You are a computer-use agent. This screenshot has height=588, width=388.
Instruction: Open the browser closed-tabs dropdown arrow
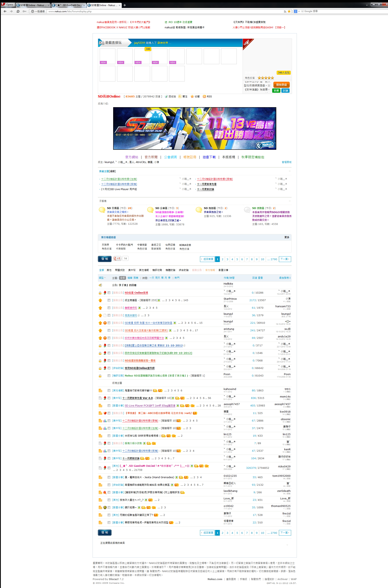tap(367, 5)
